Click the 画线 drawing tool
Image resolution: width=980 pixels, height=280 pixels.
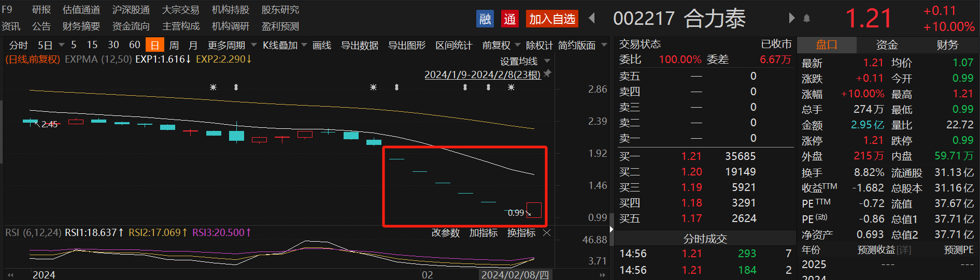(x=322, y=45)
